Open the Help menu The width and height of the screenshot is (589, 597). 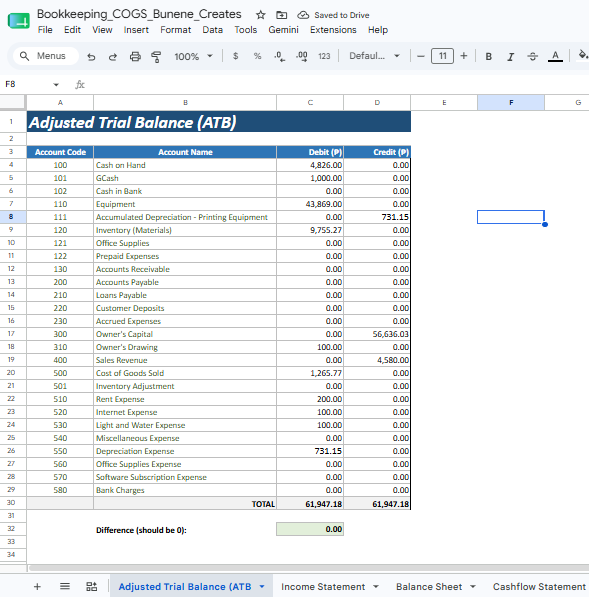point(378,30)
